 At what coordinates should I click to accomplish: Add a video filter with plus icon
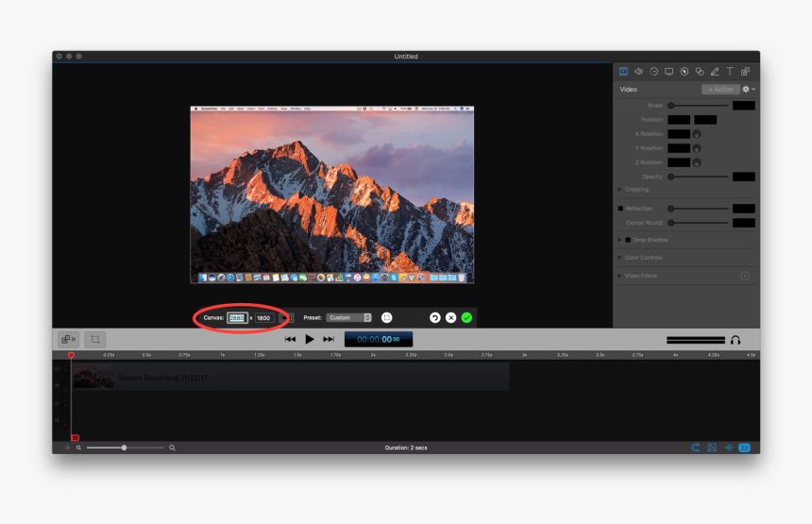coord(745,276)
